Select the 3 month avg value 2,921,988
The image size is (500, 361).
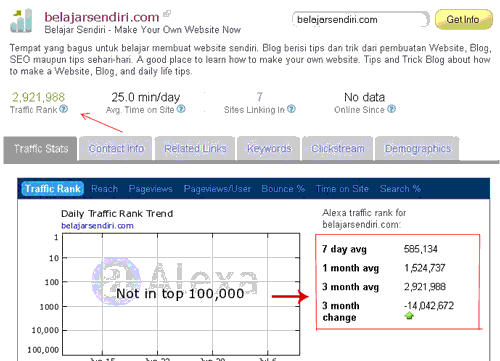tap(425, 287)
